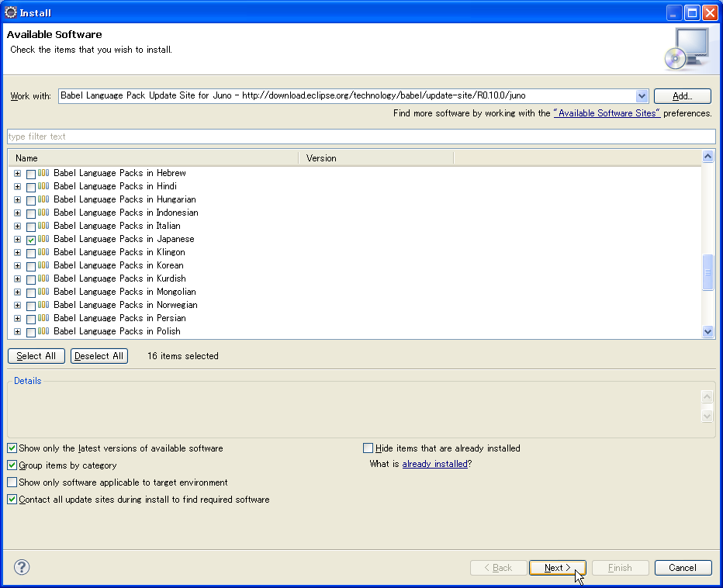
Task: Open the Available Software Sites link
Action: 607,113
